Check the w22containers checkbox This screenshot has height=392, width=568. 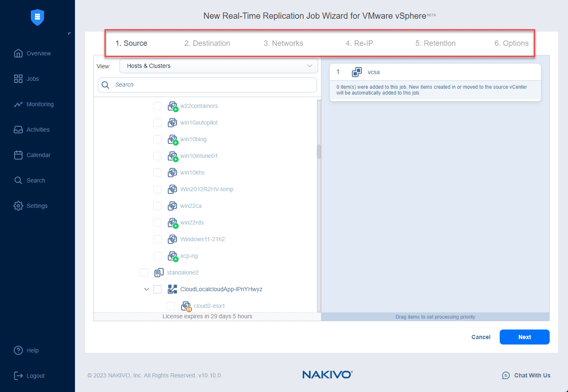click(157, 106)
